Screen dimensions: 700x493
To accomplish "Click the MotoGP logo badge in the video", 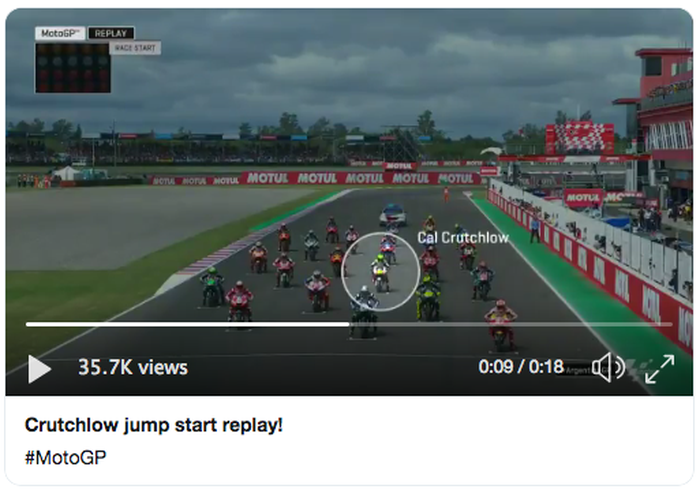I will pyautogui.click(x=60, y=33).
